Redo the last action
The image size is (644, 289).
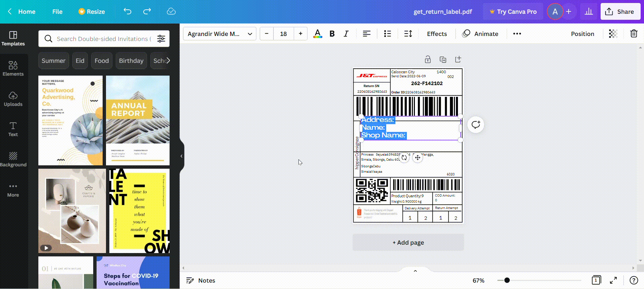[147, 11]
